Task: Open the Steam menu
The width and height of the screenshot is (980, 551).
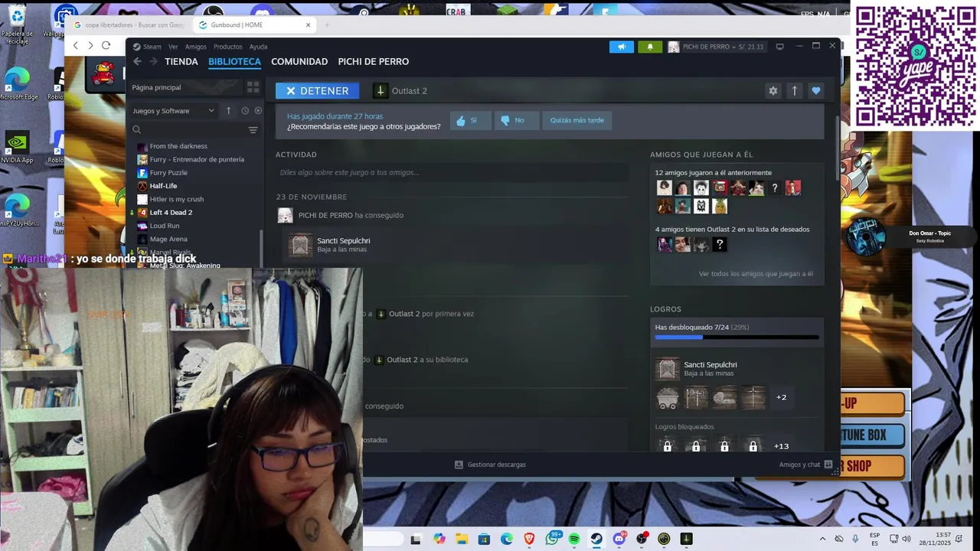Action: (x=148, y=47)
